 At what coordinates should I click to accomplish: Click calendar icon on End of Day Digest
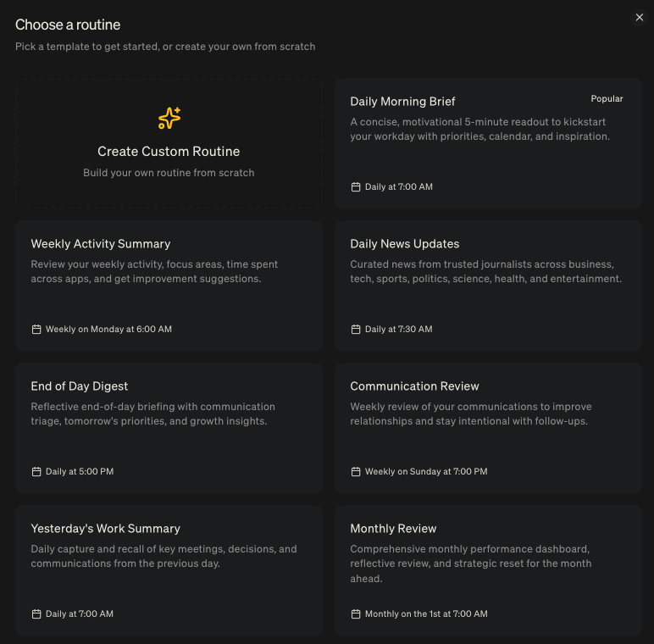tap(36, 471)
